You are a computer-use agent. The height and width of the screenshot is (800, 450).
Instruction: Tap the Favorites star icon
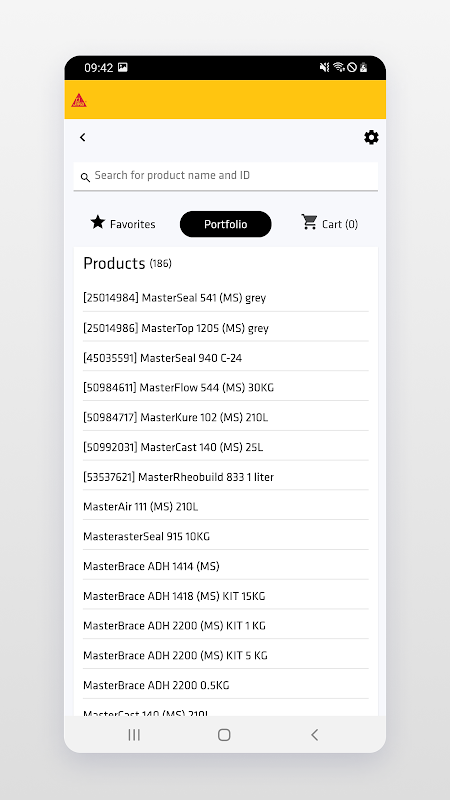pos(97,222)
